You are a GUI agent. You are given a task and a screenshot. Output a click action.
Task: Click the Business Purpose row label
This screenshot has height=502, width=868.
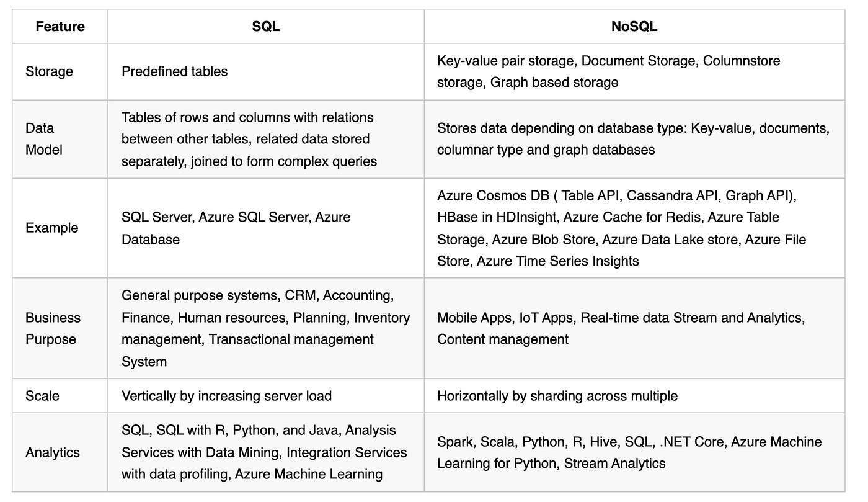pos(53,328)
